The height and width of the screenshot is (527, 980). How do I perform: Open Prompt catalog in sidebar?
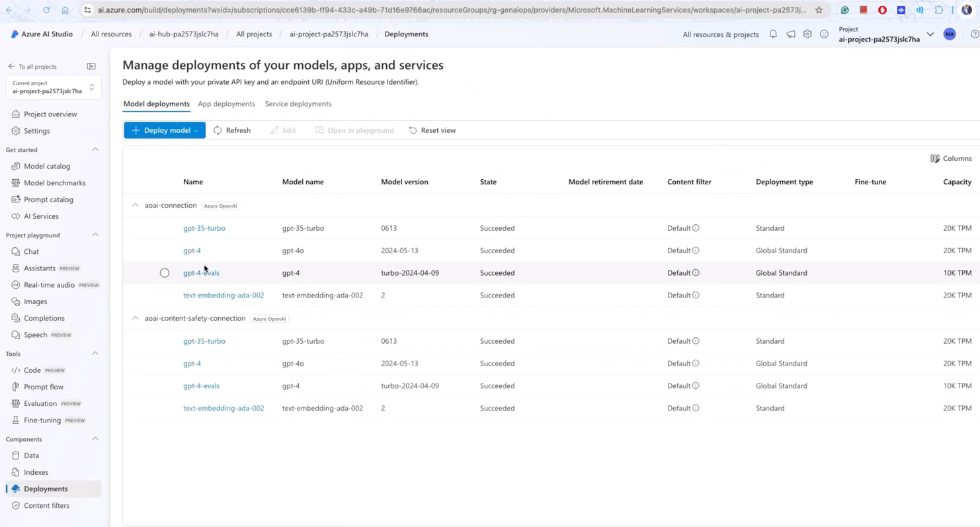point(48,199)
